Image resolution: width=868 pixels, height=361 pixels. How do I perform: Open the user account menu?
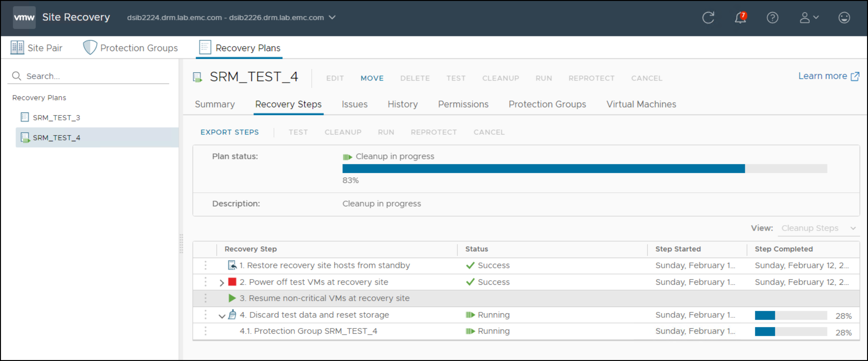click(809, 17)
